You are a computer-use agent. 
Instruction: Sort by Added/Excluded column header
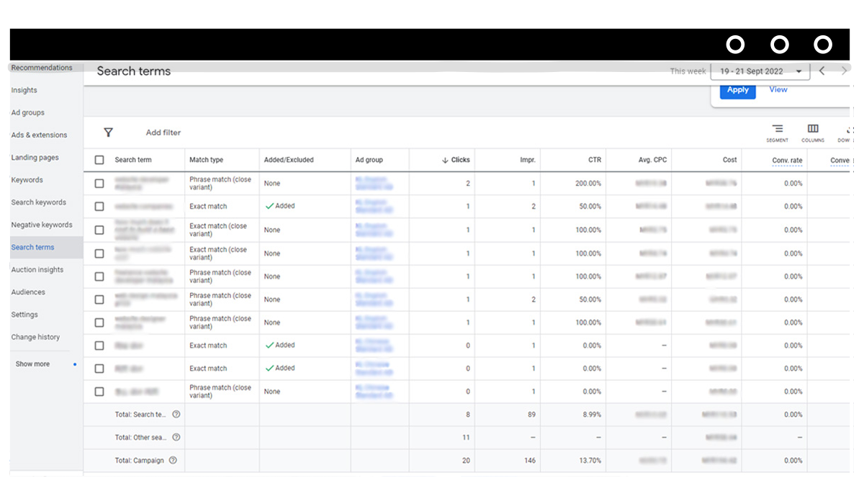[x=289, y=160]
